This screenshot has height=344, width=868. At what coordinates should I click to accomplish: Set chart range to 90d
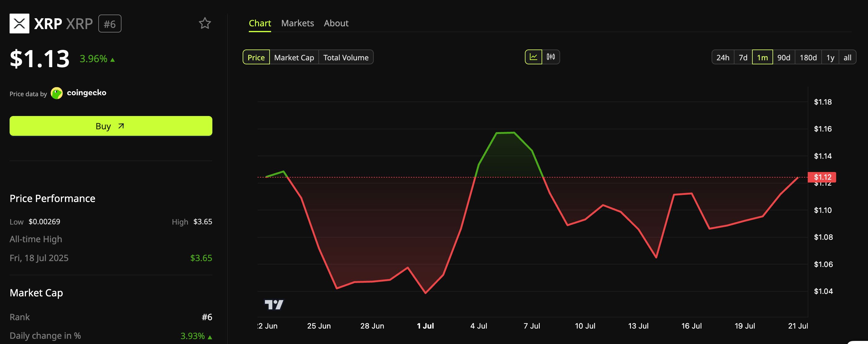784,57
